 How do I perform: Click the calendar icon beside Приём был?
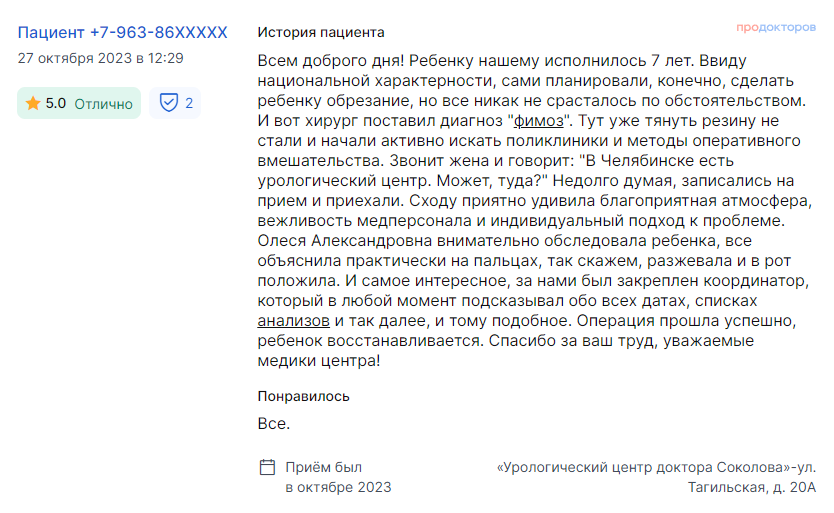pyautogui.click(x=267, y=467)
